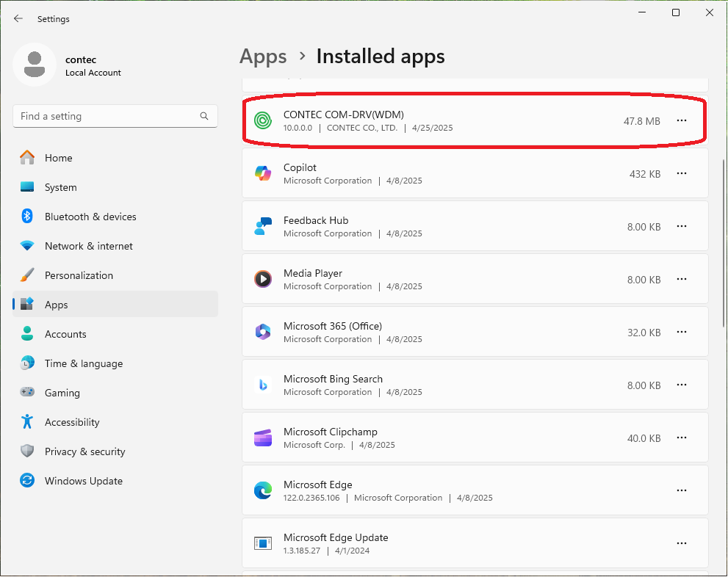This screenshot has width=728, height=577.
Task: Click the Microsoft Edge Update icon
Action: tap(263, 543)
